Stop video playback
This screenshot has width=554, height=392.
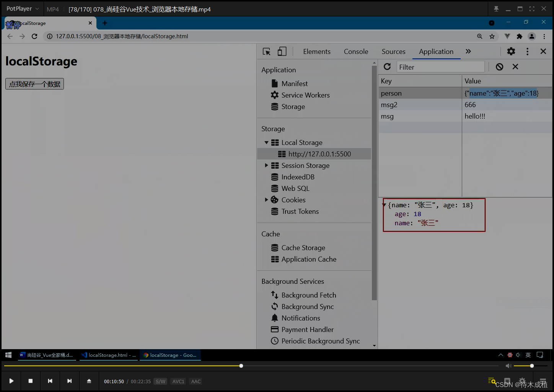tap(31, 381)
